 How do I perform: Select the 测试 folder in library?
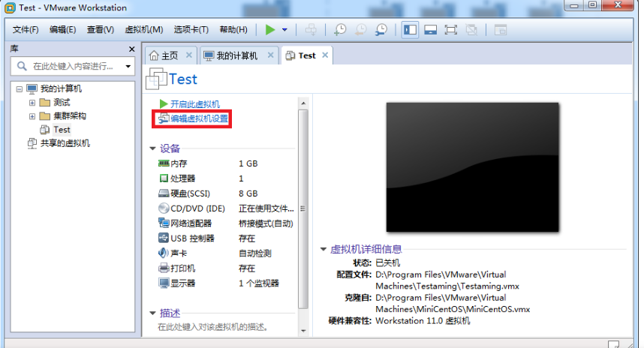pos(62,103)
